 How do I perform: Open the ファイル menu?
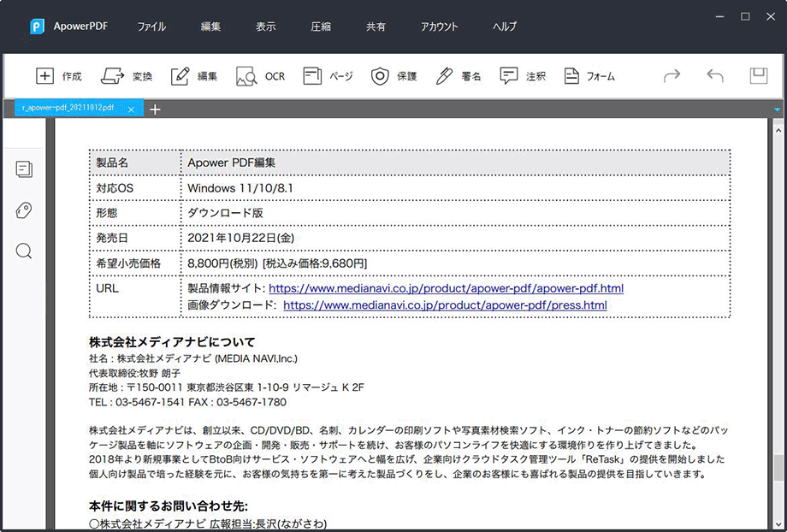click(x=151, y=27)
